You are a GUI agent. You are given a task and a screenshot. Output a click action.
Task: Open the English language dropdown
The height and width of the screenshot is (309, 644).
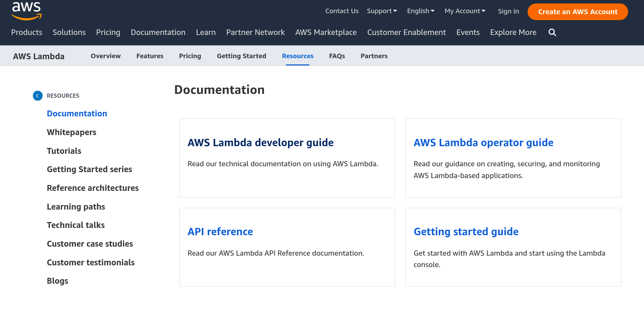pyautogui.click(x=421, y=11)
